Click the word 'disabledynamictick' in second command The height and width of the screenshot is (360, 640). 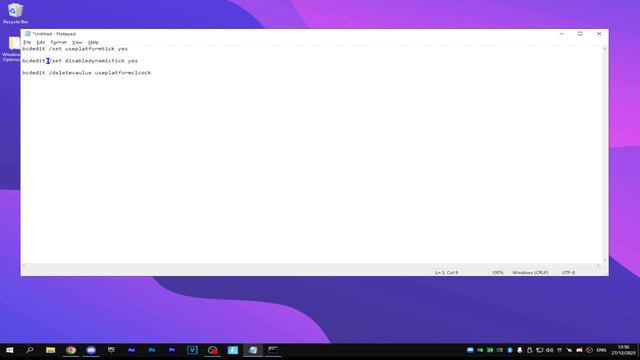[95, 61]
